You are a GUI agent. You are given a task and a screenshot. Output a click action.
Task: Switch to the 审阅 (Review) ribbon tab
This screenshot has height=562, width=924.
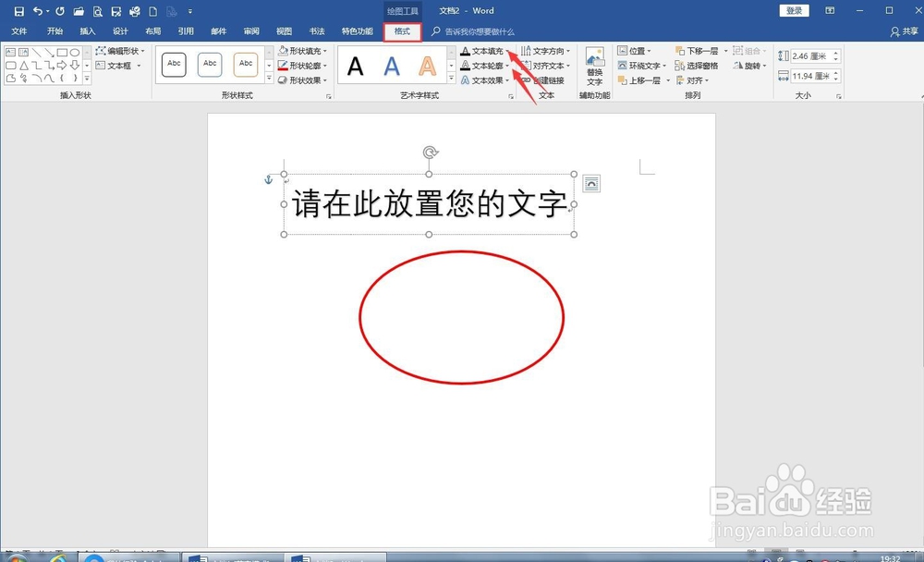[x=251, y=31]
